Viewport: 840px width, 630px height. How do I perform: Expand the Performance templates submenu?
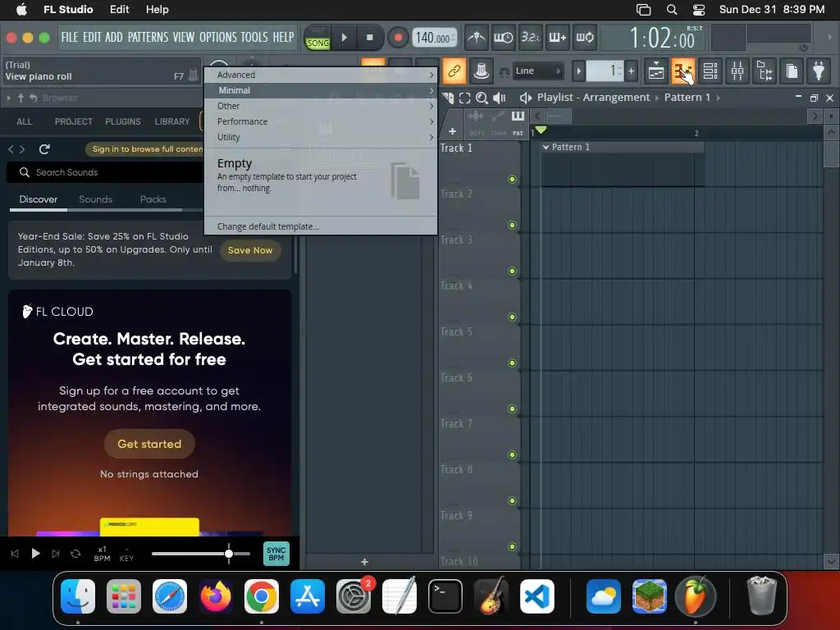321,121
